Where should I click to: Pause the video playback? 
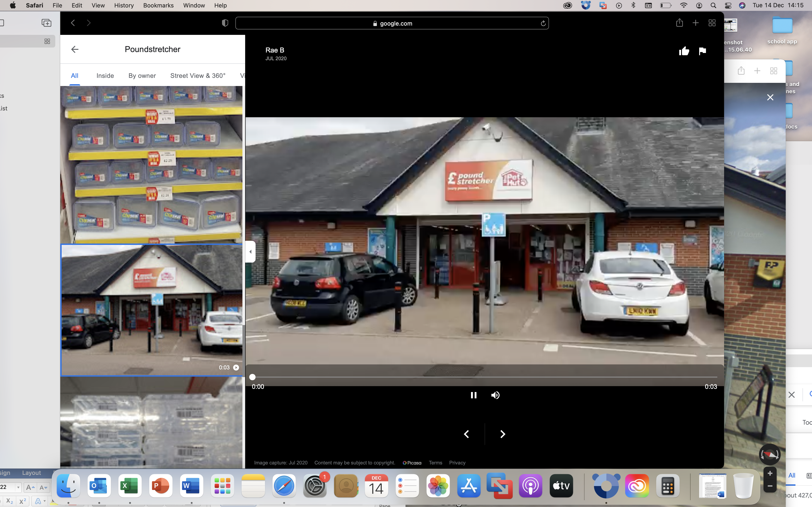pos(474,395)
